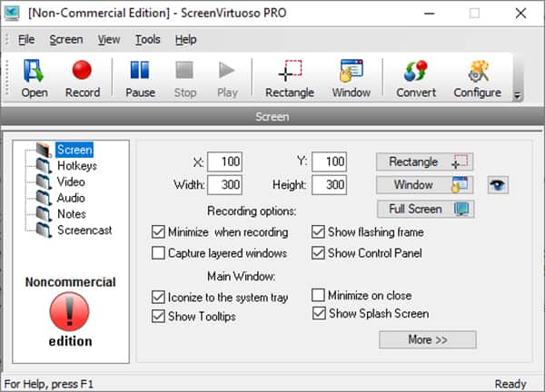545x392 pixels.
Task: Click the Width input field
Action: (225, 185)
